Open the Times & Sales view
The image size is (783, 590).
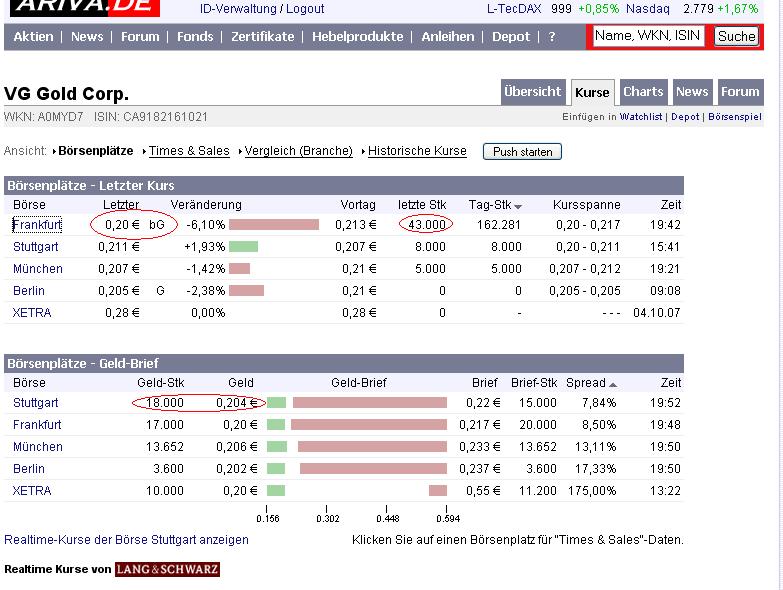(x=189, y=151)
